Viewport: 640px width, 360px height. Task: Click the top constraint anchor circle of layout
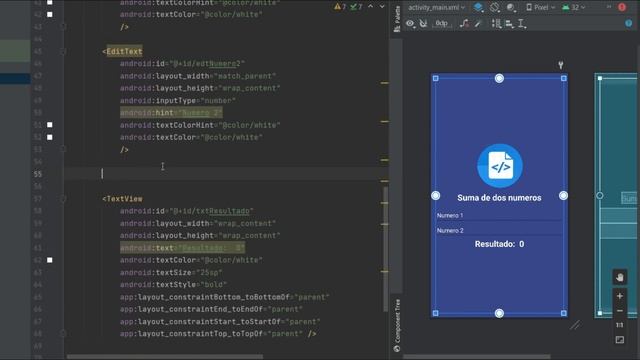pos(499,78)
